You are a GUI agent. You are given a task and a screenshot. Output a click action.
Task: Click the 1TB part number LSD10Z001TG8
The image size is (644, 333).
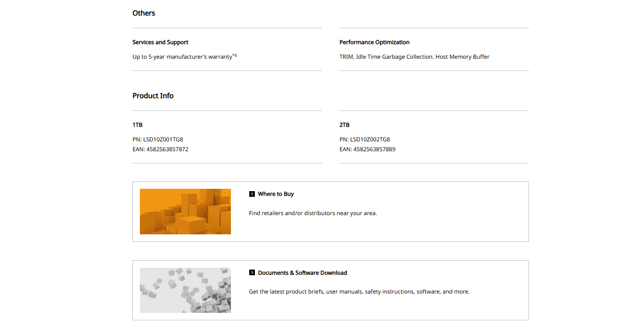pos(163,139)
